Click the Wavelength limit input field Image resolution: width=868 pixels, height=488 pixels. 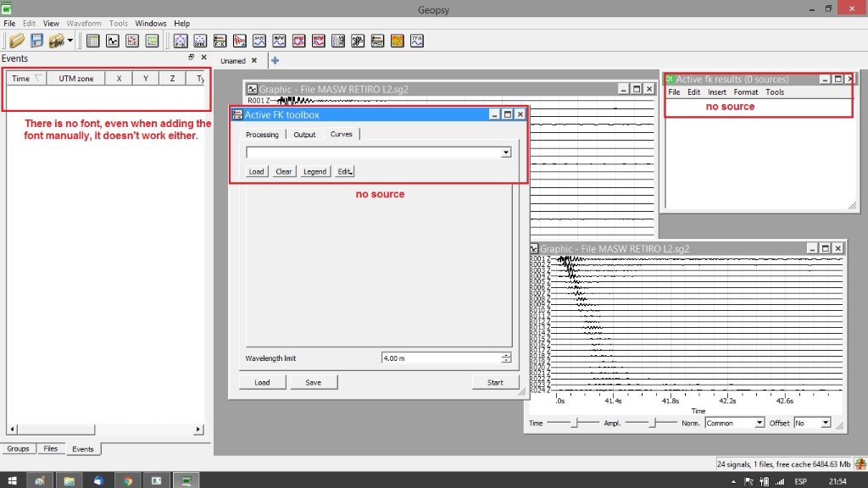[x=441, y=358]
